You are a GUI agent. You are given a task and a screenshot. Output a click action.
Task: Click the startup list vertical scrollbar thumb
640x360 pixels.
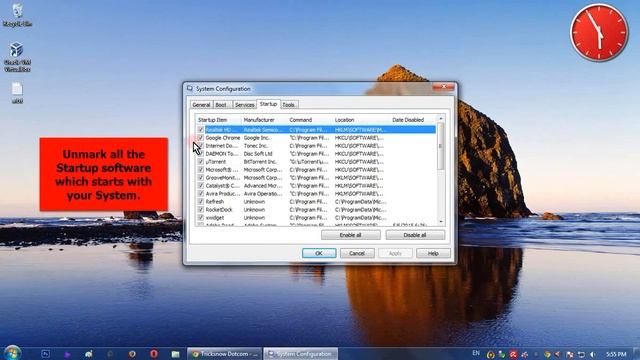(x=441, y=147)
